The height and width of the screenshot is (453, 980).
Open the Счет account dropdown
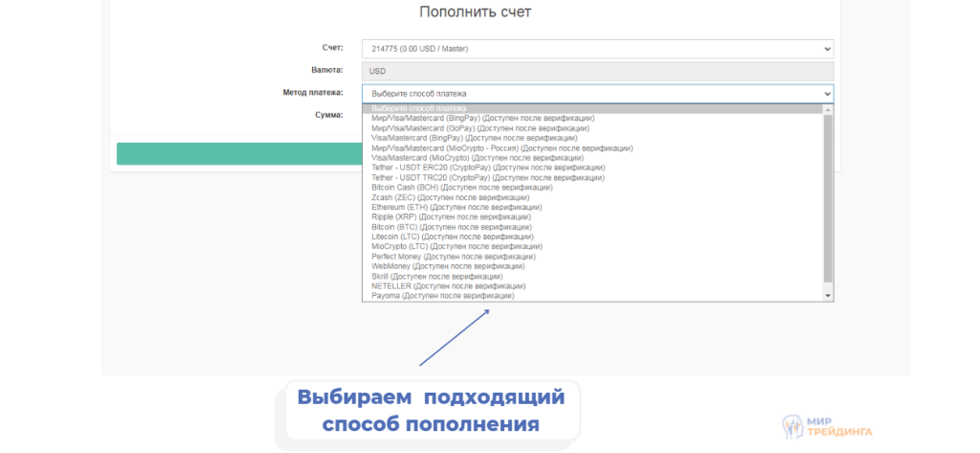[597, 49]
